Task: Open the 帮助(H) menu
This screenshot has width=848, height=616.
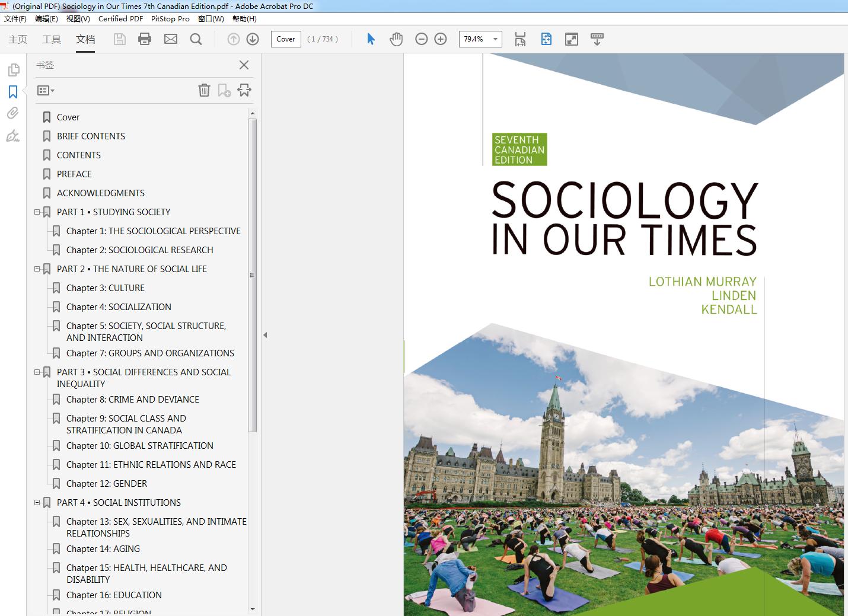Action: point(244,19)
